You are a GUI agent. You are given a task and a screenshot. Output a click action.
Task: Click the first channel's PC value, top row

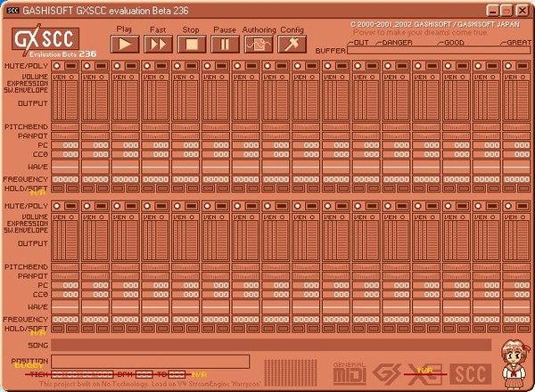pyautogui.click(x=70, y=145)
